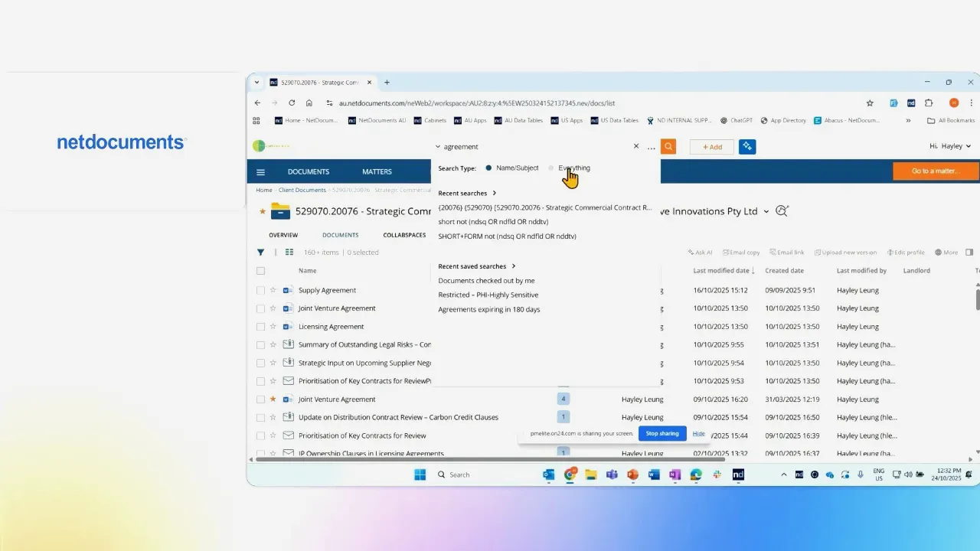This screenshot has height=551, width=980.
Task: Click the list view layout icon
Action: [x=289, y=253]
